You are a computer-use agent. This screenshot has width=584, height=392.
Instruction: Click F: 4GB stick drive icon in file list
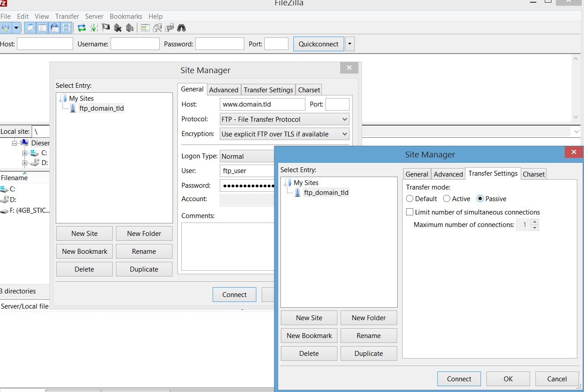point(4,210)
